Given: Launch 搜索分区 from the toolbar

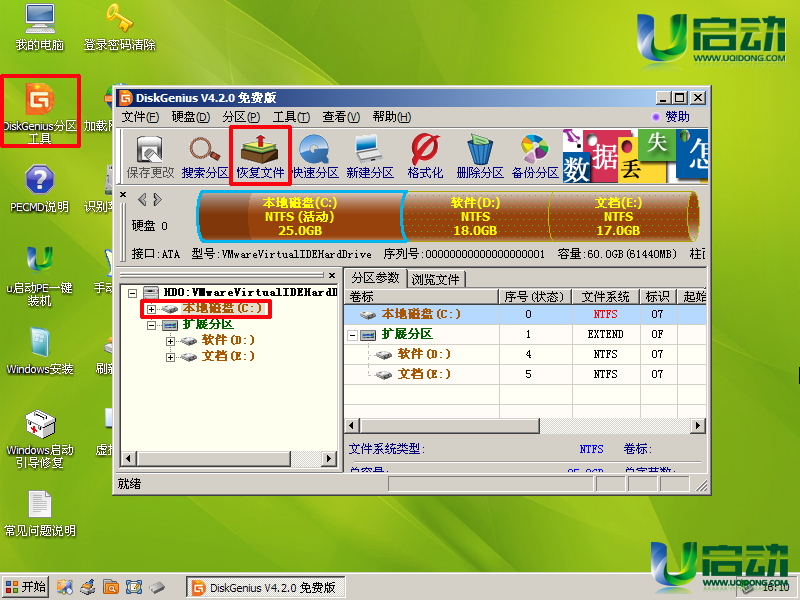Looking at the screenshot, I should tap(205, 156).
